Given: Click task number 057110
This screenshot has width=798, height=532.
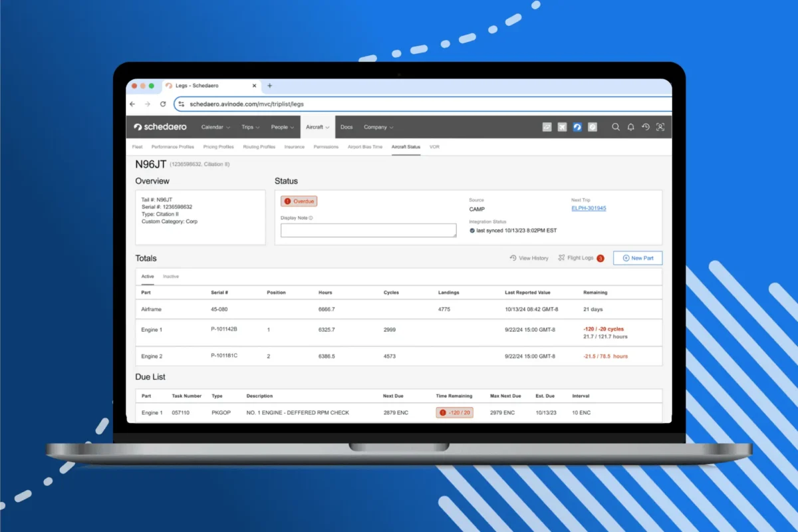Looking at the screenshot, I should [x=181, y=413].
